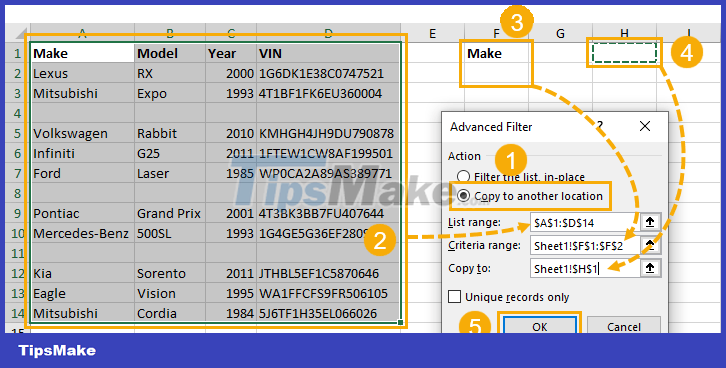Select VIN cell KMHGH4JH9DU790878
The width and height of the screenshot is (726, 368).
[x=328, y=133]
